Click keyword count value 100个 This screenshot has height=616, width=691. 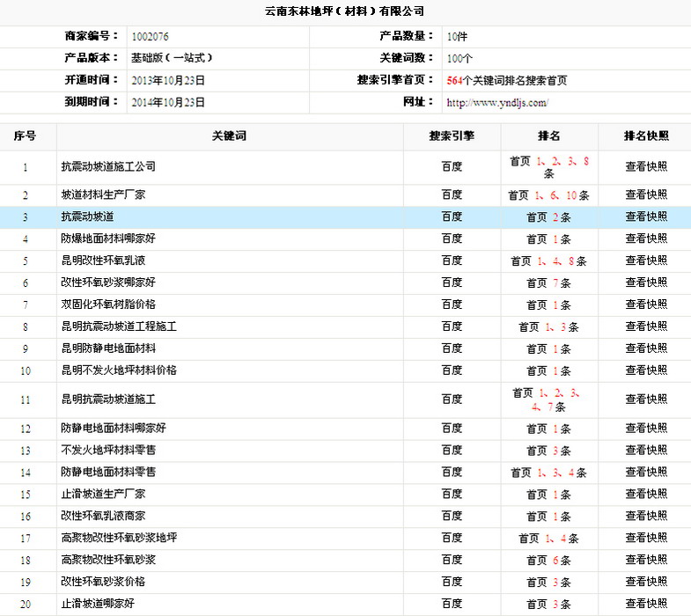(x=459, y=59)
